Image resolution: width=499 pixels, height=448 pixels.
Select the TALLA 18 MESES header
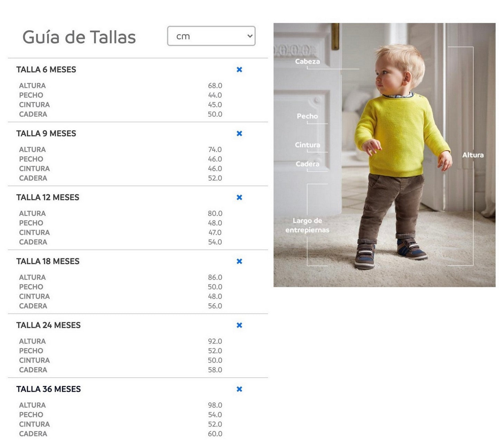48,261
